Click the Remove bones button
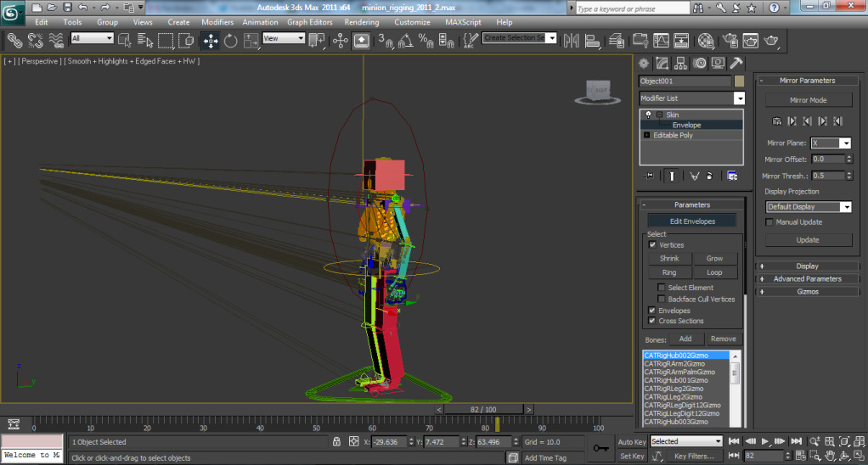Viewport: 868px width, 465px height. (723, 339)
